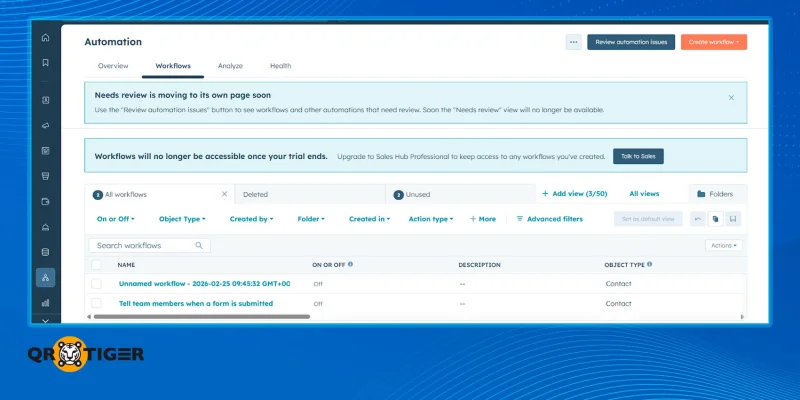Open the Action type filter dropdown
The width and height of the screenshot is (800, 400).
pyautogui.click(x=431, y=219)
